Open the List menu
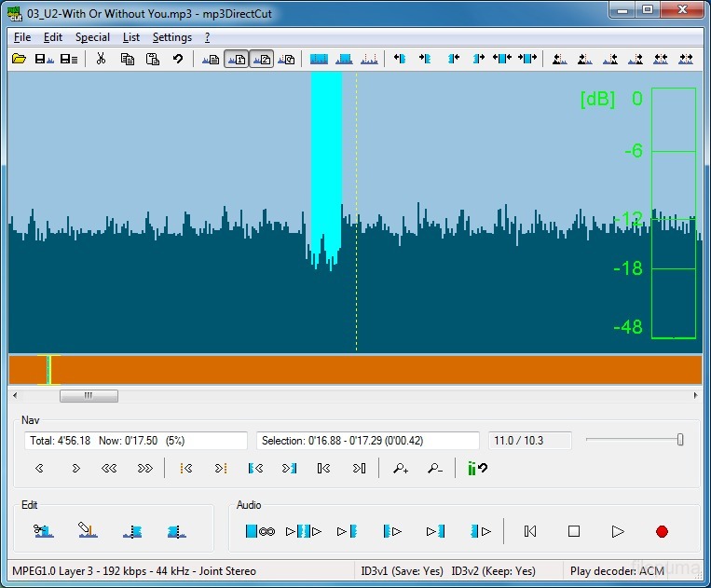 point(131,37)
